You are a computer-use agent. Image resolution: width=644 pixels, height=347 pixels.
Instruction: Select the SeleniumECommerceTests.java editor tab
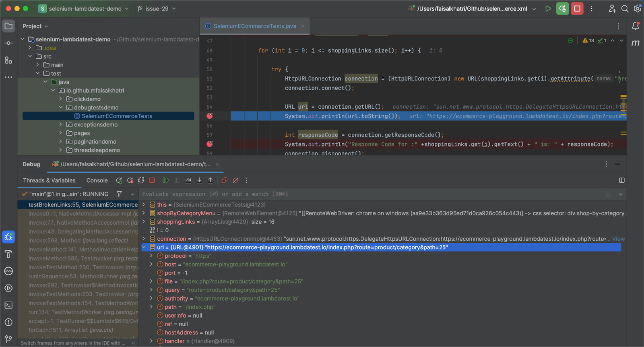pos(254,26)
